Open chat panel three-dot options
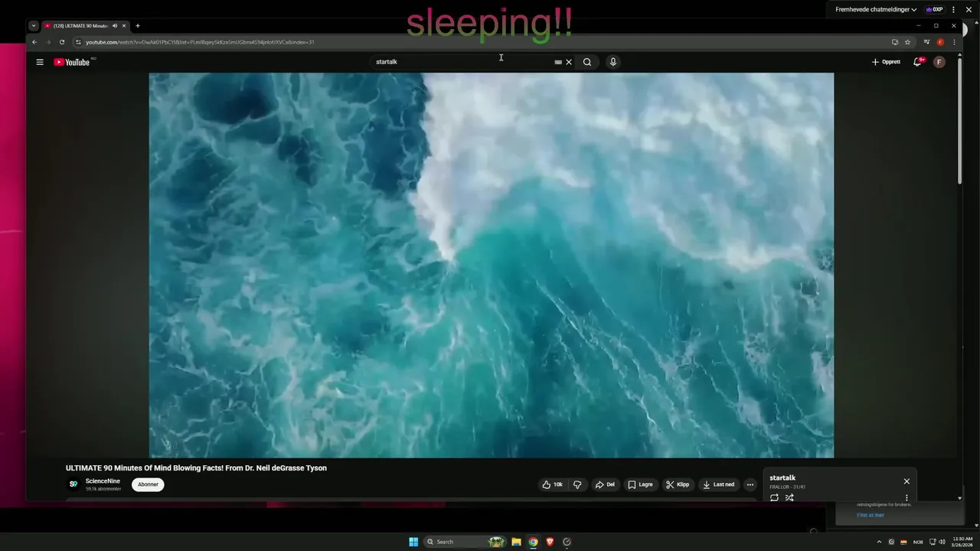This screenshot has height=551, width=980. coord(955,10)
